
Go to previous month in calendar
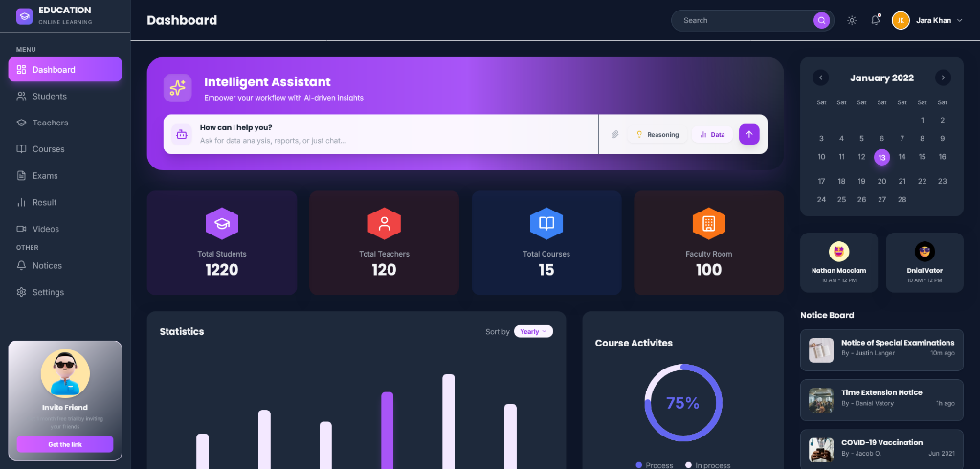(x=821, y=78)
